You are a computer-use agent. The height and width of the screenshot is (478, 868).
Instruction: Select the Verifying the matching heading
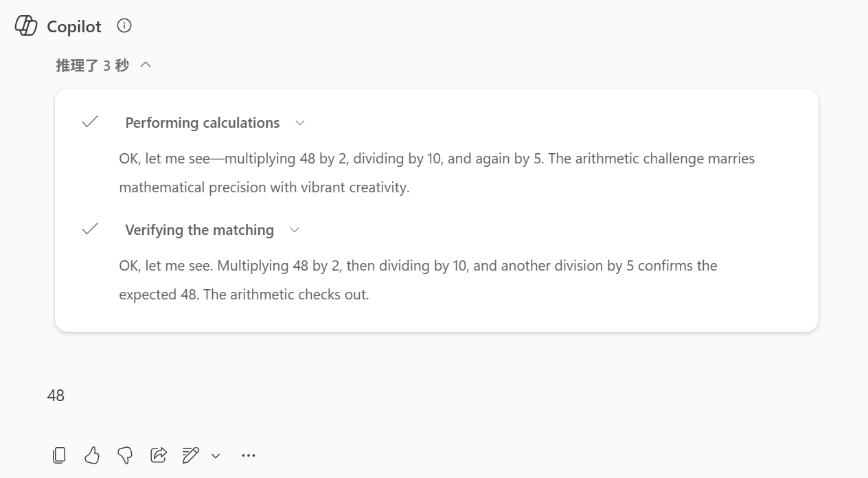[x=200, y=230]
